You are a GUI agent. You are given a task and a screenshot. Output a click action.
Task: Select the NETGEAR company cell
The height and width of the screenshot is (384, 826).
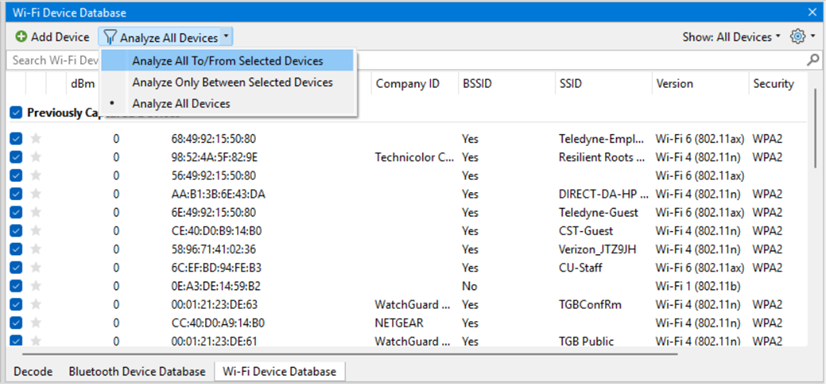(399, 323)
